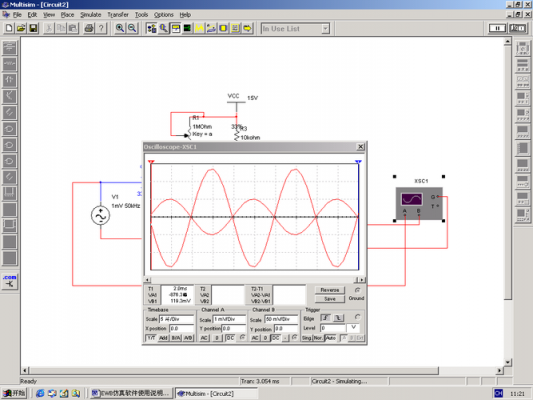Screen dimensions: 533x400
Task: Select the Ground radio button in oscilloscope
Action: point(357,290)
